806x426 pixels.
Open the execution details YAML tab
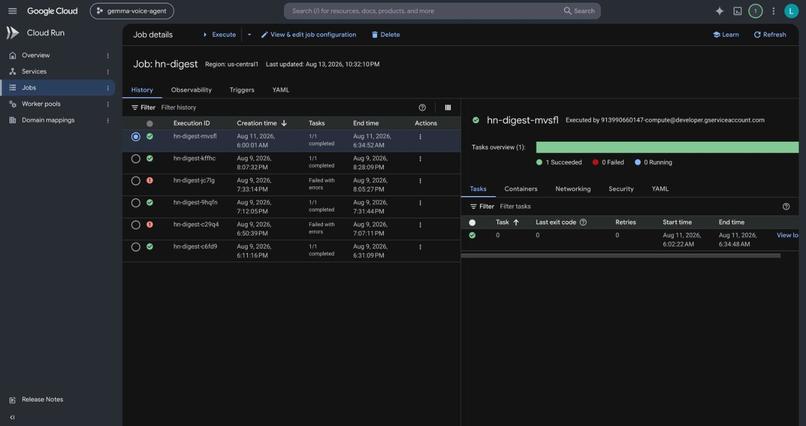pos(660,189)
